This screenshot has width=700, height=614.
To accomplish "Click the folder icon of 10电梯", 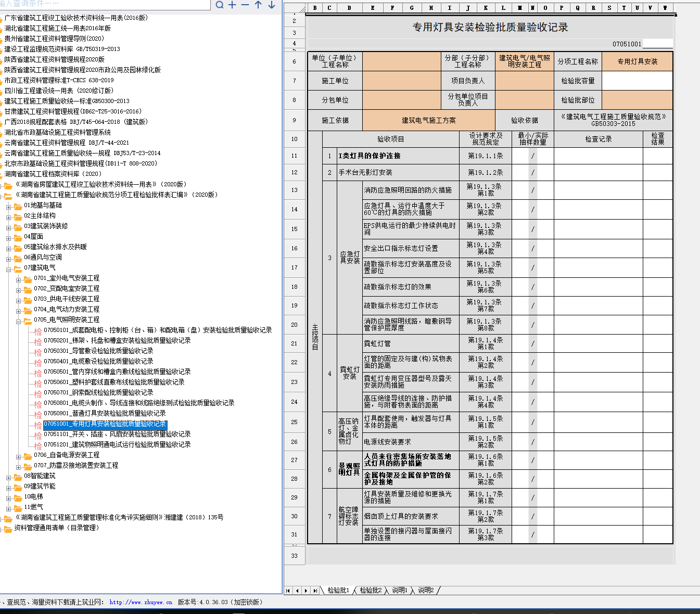I will [x=18, y=497].
